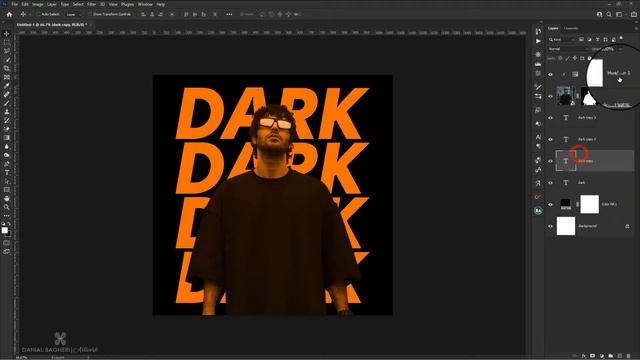This screenshot has width=640, height=360.
Task: Hide the photo layer with mask
Action: 550,96
